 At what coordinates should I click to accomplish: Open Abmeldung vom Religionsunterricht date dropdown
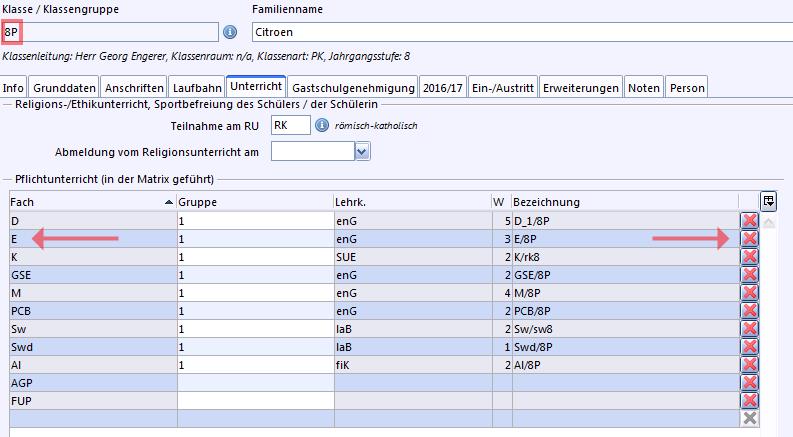pos(362,151)
